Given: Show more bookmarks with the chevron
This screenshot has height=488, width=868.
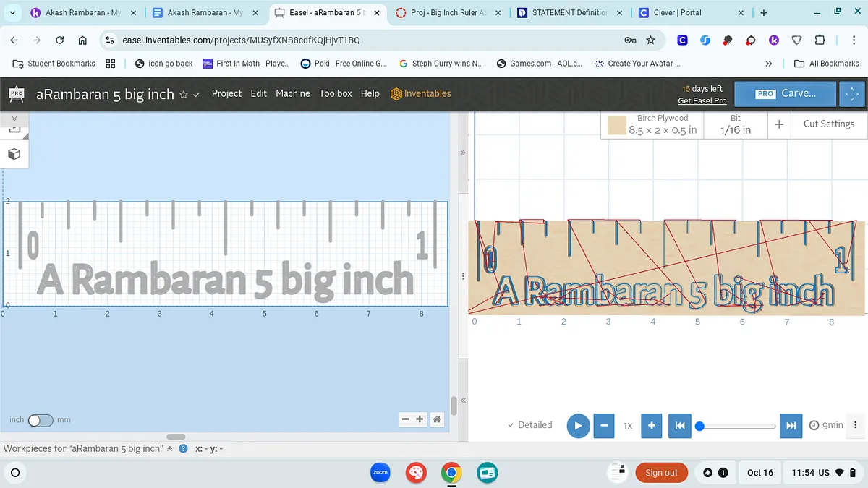Looking at the screenshot, I should tap(768, 64).
